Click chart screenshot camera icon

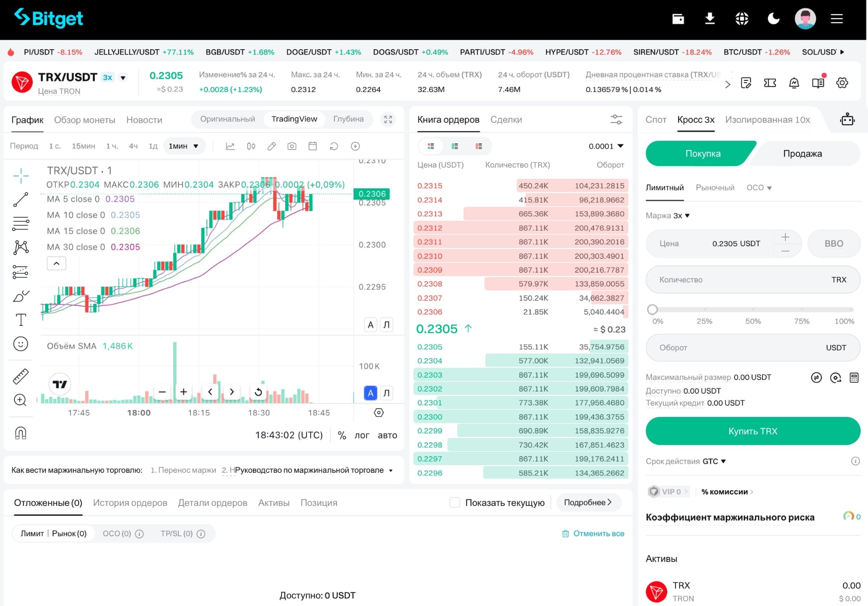click(292, 146)
